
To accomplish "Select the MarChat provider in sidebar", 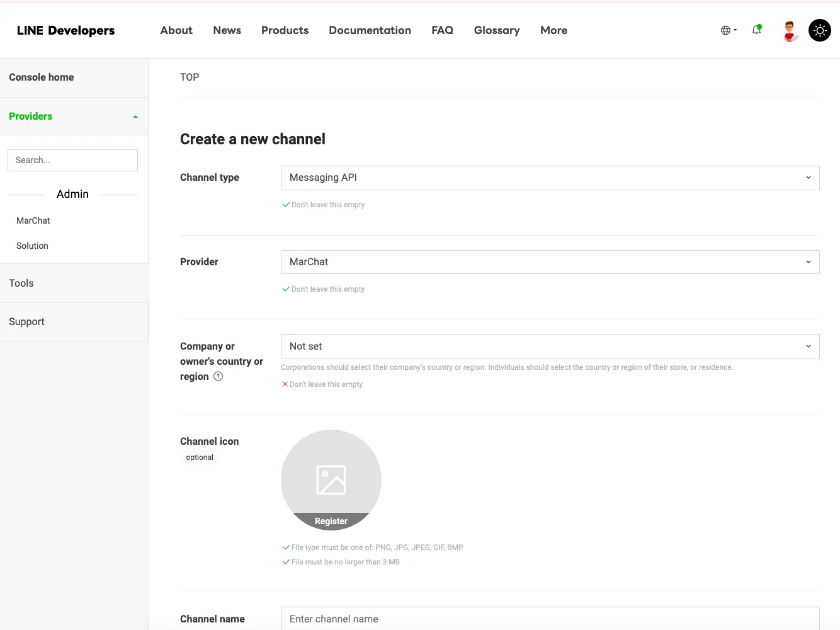I will click(x=33, y=220).
